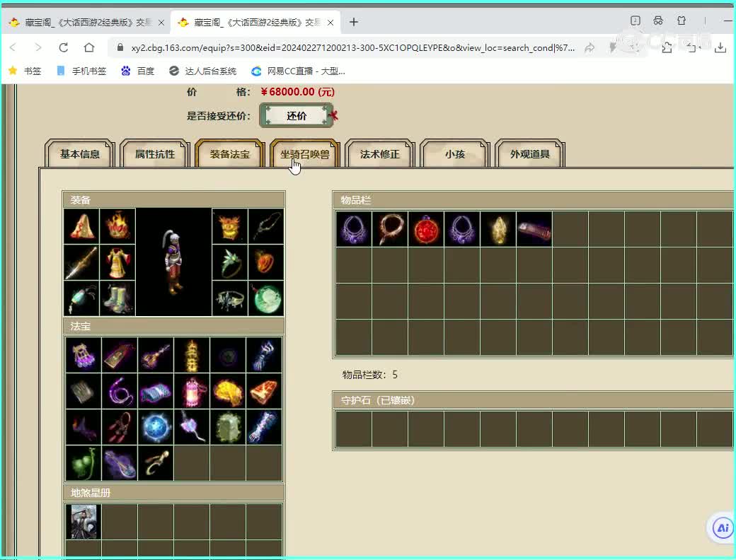The image size is (736, 560).
Task: Open the 小孩 tab
Action: pyautogui.click(x=455, y=154)
